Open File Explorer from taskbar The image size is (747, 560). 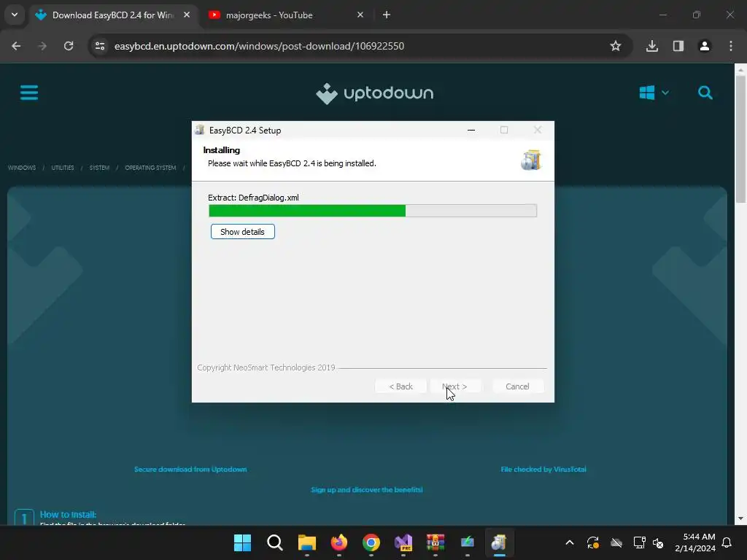(x=307, y=542)
